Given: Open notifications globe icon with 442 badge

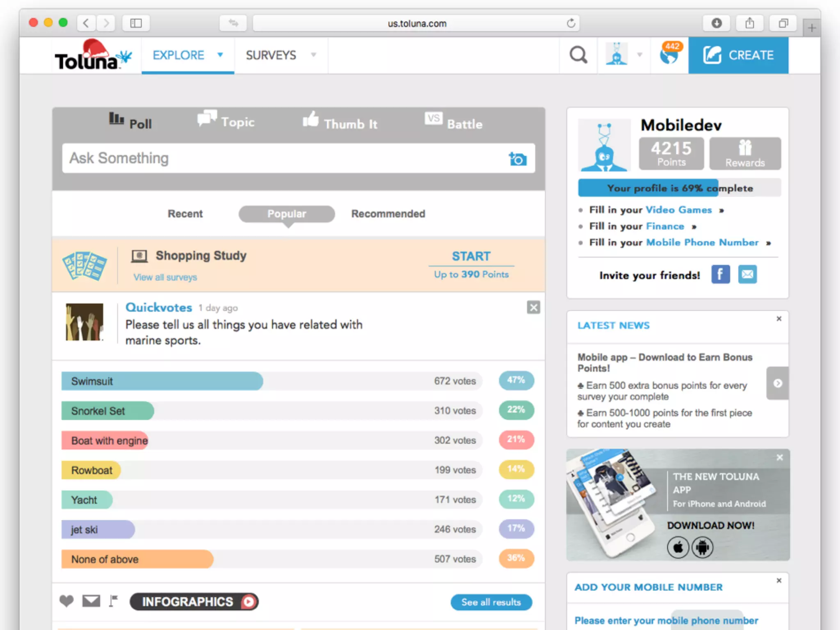Looking at the screenshot, I should click(x=669, y=55).
